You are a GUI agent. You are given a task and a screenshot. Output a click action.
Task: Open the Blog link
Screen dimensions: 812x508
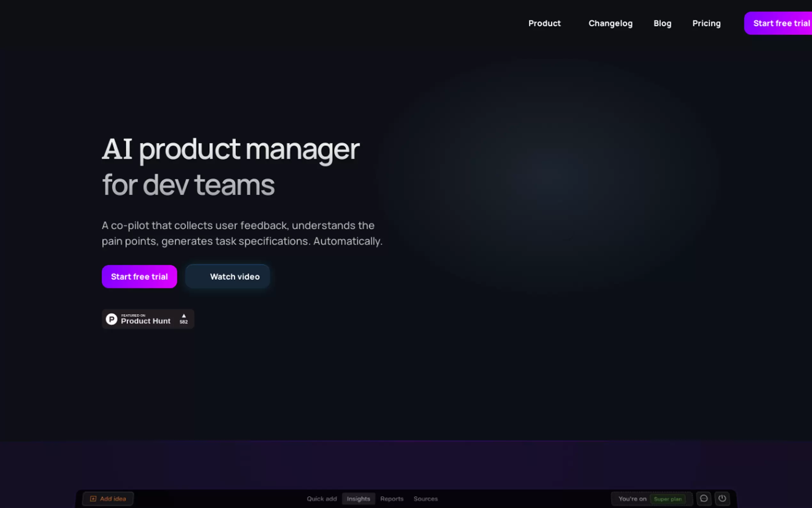(662, 23)
